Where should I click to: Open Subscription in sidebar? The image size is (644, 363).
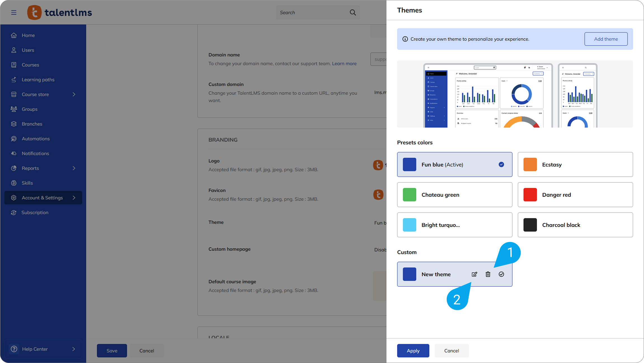pos(35,213)
